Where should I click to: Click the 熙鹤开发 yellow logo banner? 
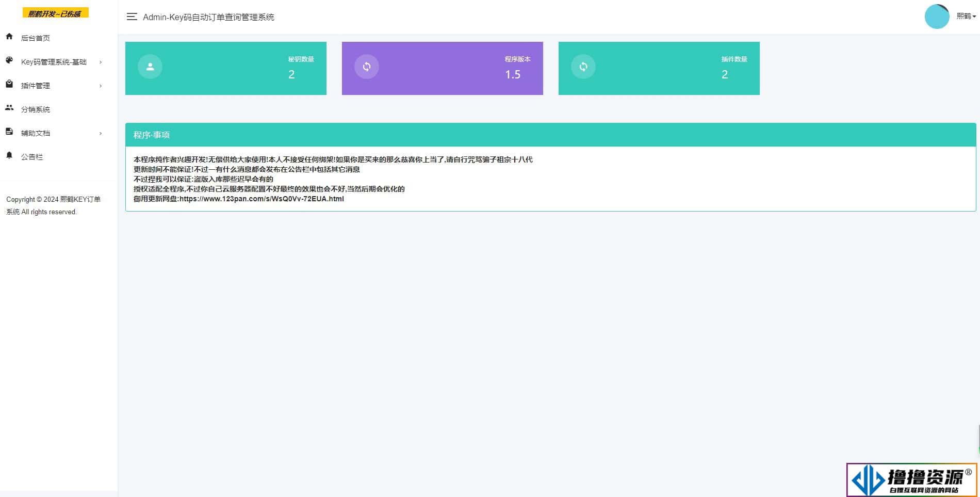click(56, 13)
